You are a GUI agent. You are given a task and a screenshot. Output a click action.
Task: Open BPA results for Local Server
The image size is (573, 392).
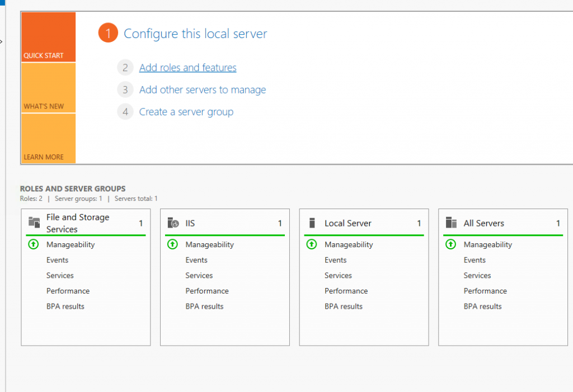coord(344,306)
